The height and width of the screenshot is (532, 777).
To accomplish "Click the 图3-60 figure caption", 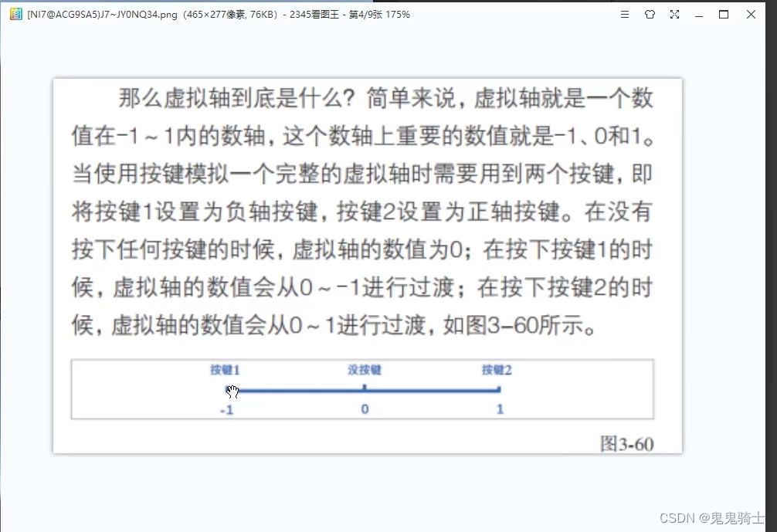I will [x=627, y=444].
